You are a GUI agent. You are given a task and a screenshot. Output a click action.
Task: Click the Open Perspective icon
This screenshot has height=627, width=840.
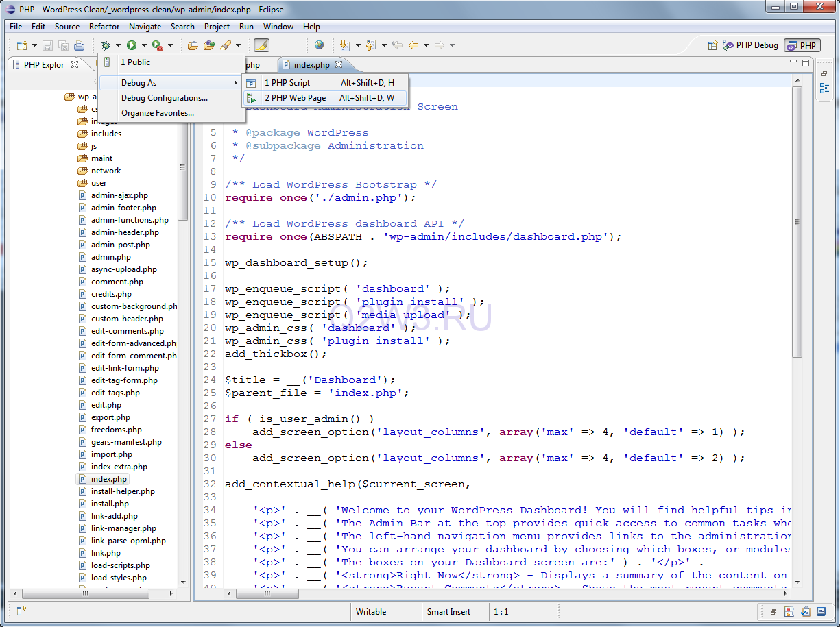[x=714, y=46]
